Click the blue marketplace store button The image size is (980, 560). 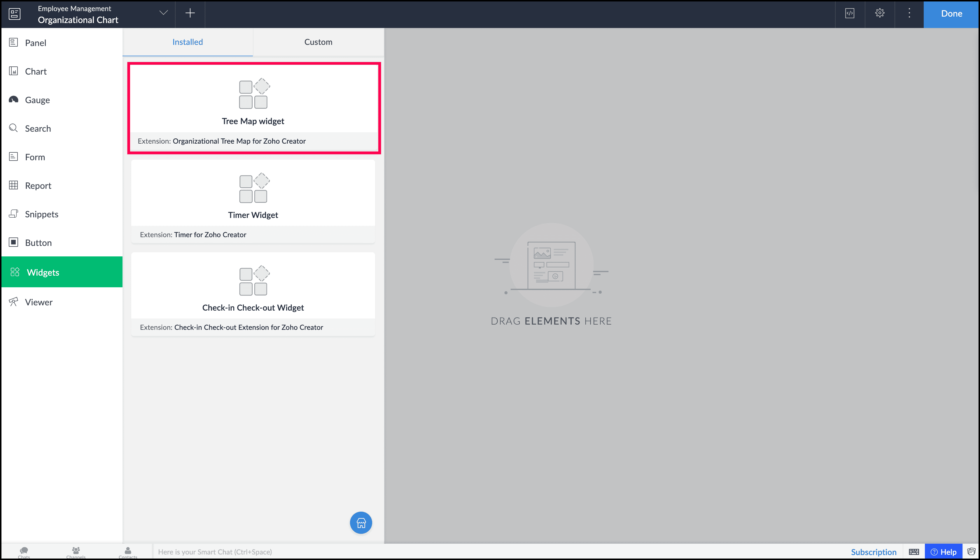point(361,523)
